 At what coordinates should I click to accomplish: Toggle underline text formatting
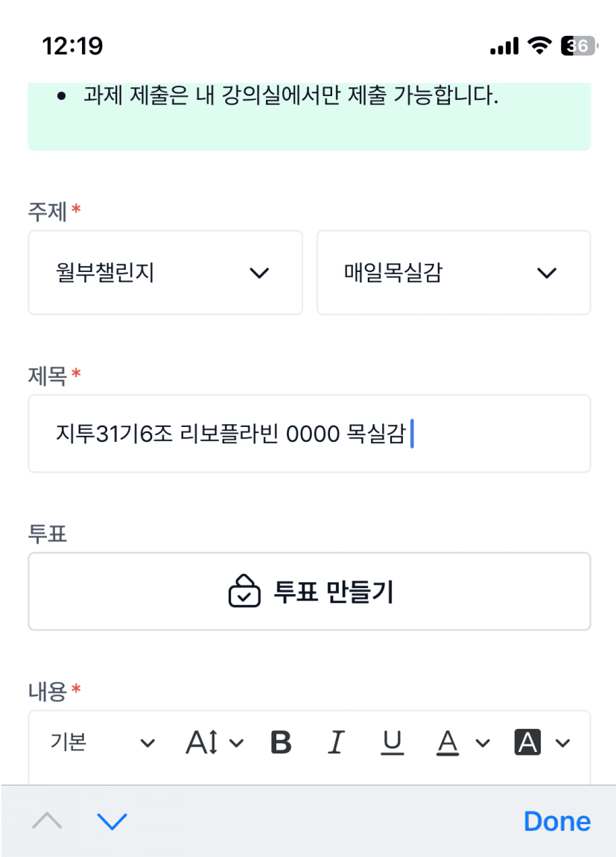[393, 742]
